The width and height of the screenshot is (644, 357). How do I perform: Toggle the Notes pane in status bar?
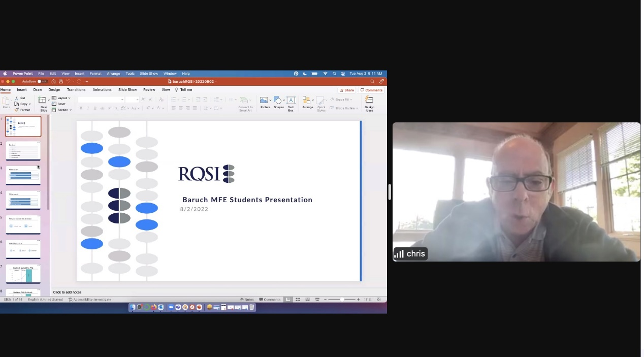[x=247, y=300]
